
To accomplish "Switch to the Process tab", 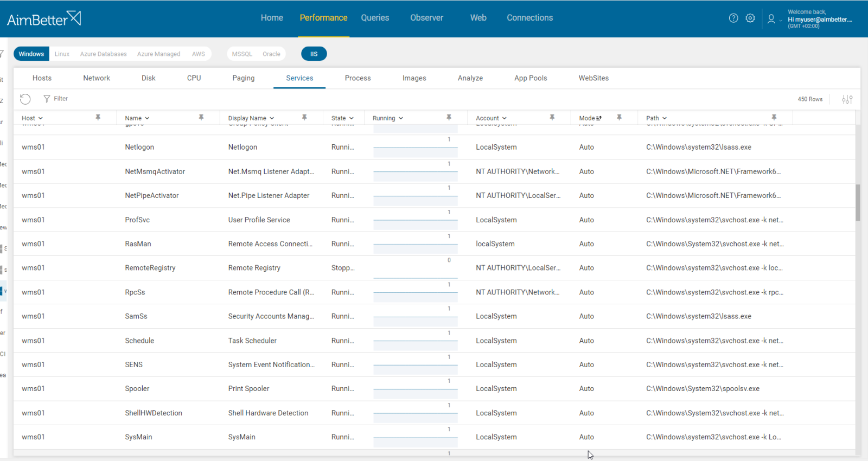I will pos(358,78).
